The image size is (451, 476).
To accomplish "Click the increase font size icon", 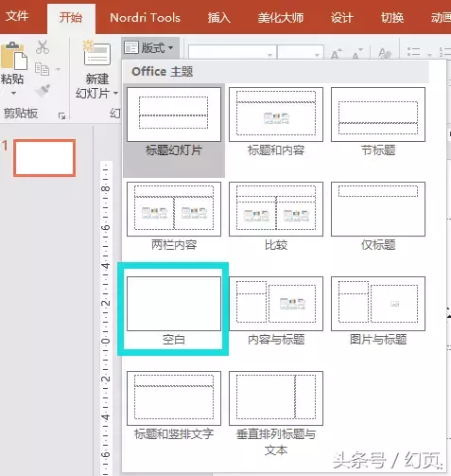I will click(336, 53).
